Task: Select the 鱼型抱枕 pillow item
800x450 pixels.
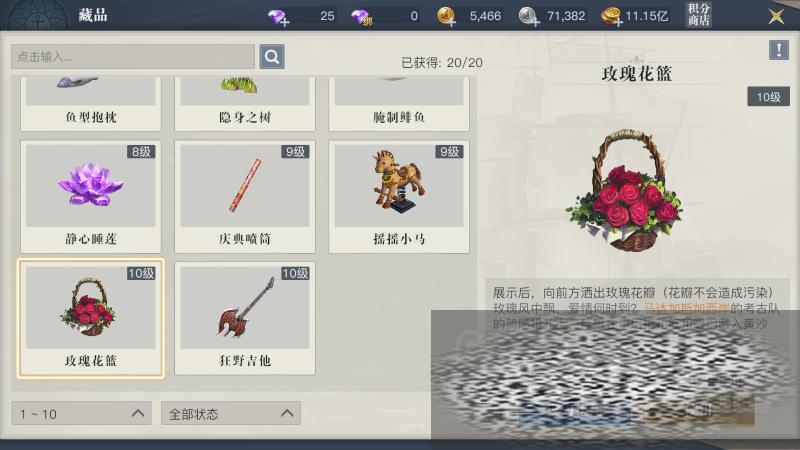Action: click(91, 104)
